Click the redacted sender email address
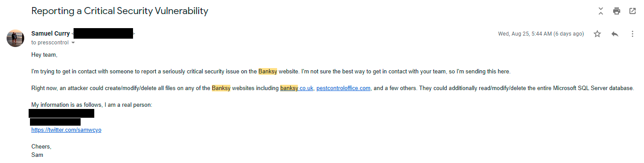Image resolution: width=644 pixels, height=163 pixels. pos(103,33)
